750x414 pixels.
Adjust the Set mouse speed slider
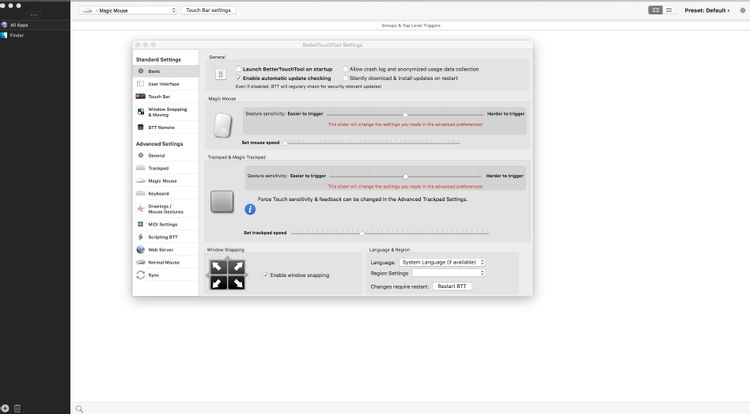tap(372, 142)
